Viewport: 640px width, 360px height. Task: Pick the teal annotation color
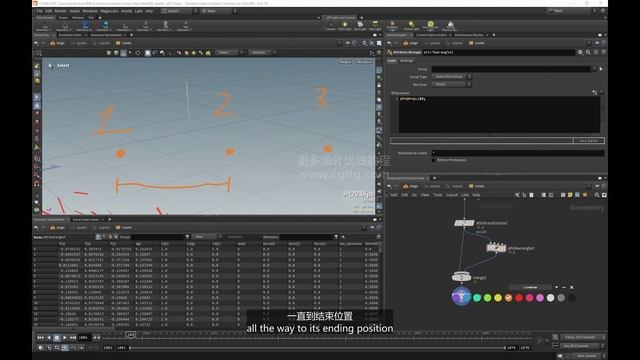tap(477, 298)
